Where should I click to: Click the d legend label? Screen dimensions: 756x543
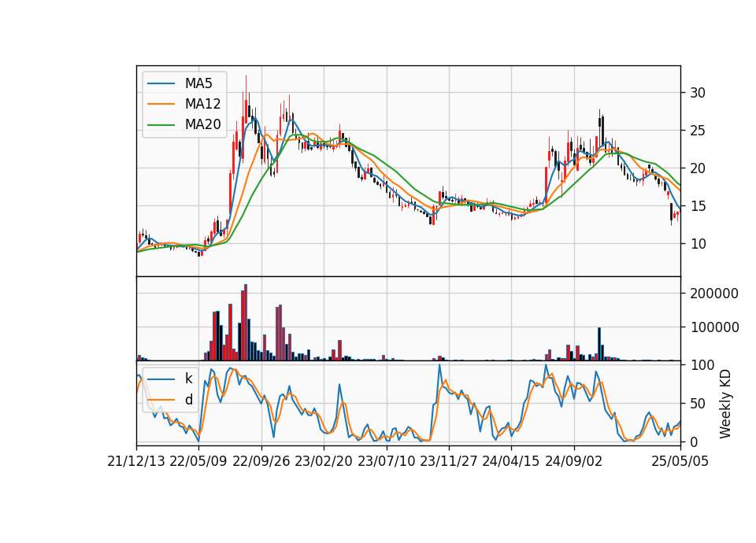(x=188, y=400)
